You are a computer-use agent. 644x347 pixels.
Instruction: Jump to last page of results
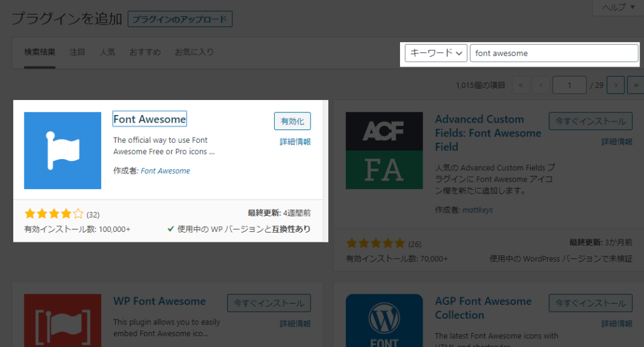click(x=635, y=85)
